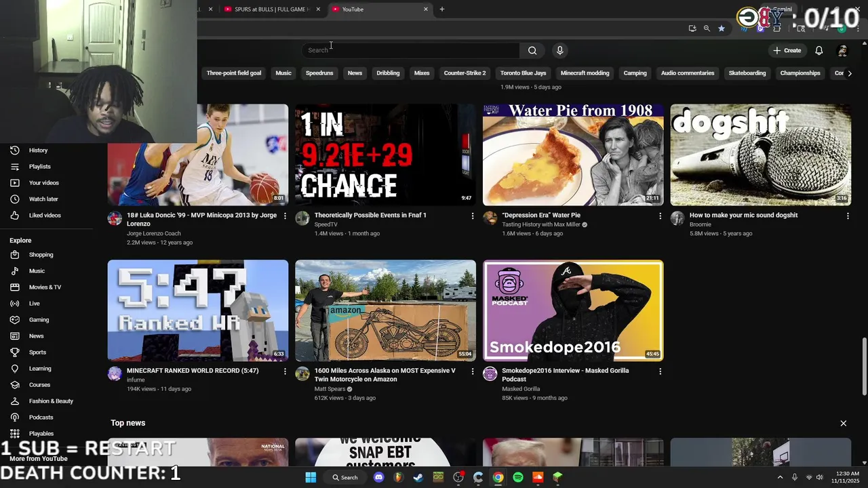
Task: Click the taskbar volume icon
Action: click(819, 477)
